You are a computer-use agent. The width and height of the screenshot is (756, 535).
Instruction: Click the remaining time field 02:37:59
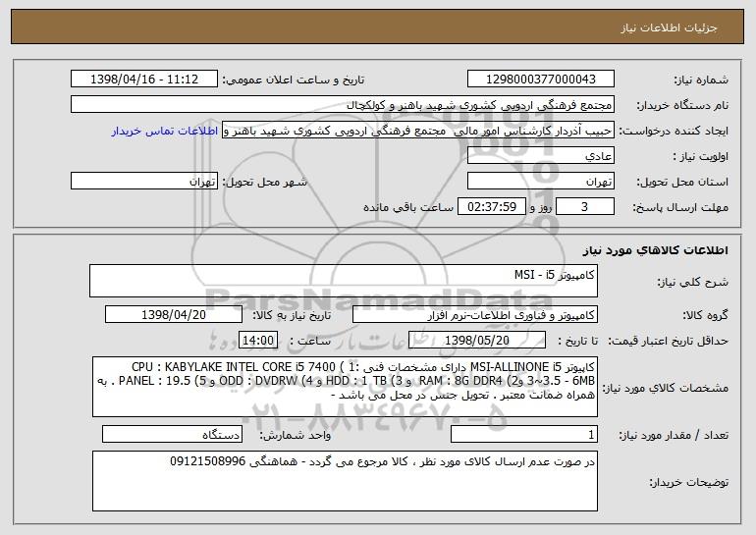point(491,207)
